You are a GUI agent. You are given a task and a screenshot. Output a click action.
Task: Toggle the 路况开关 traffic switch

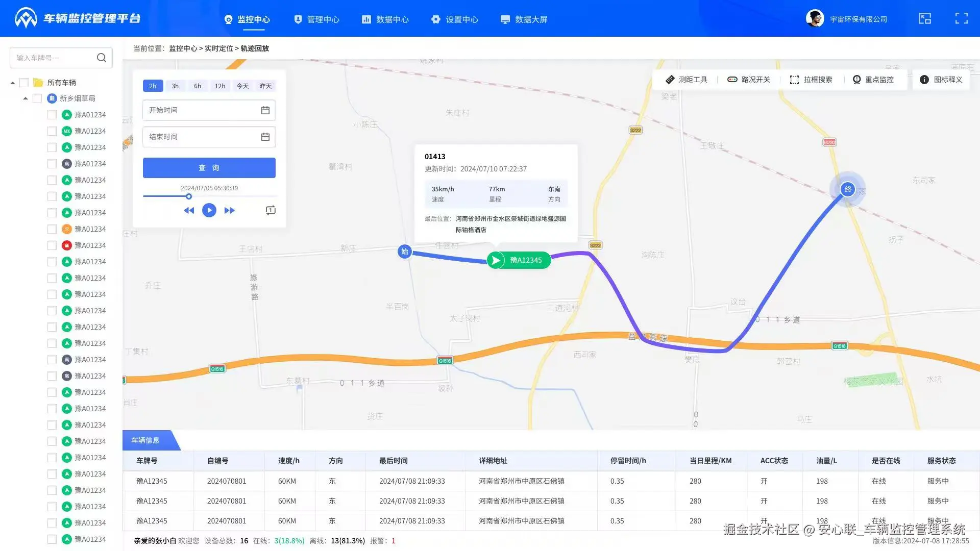pyautogui.click(x=749, y=80)
